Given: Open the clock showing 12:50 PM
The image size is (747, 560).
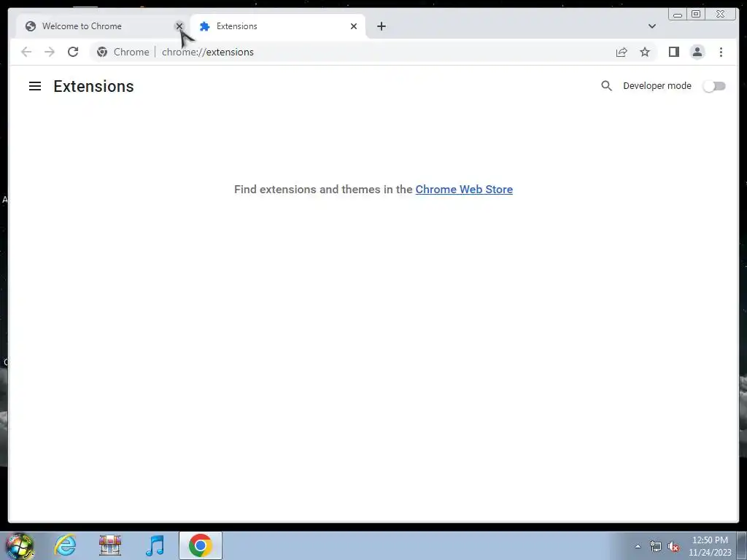Looking at the screenshot, I should (x=710, y=546).
